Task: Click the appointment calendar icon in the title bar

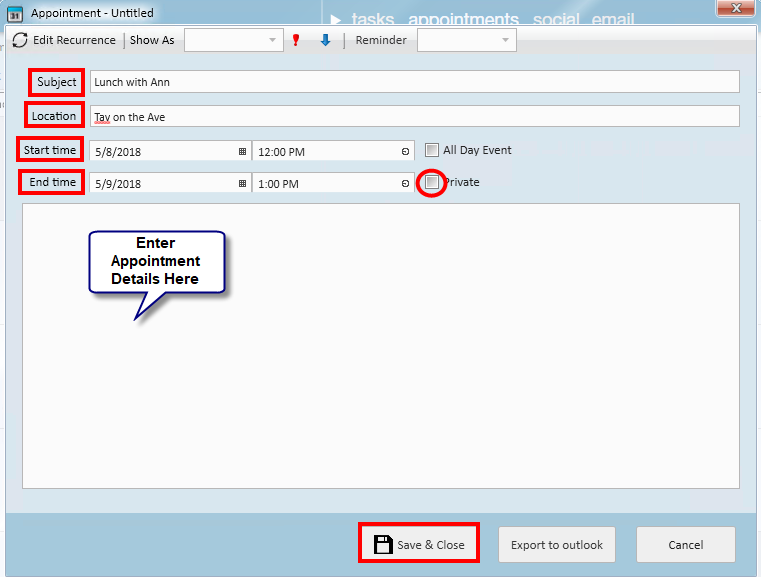Action: [x=15, y=14]
